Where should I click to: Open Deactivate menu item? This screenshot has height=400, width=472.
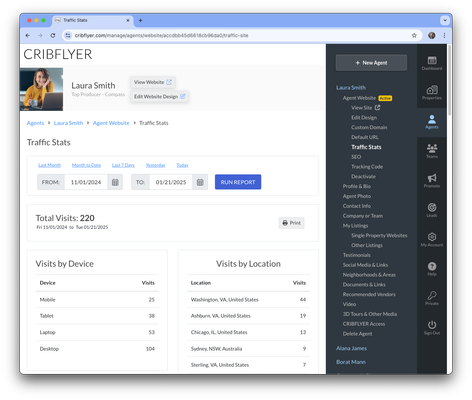click(363, 176)
